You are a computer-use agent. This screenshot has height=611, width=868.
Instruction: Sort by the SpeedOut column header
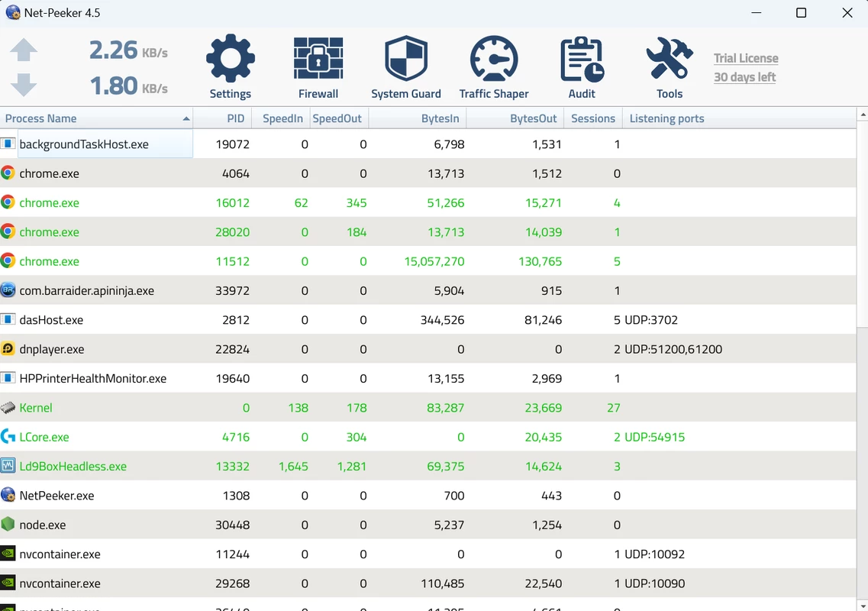(340, 118)
